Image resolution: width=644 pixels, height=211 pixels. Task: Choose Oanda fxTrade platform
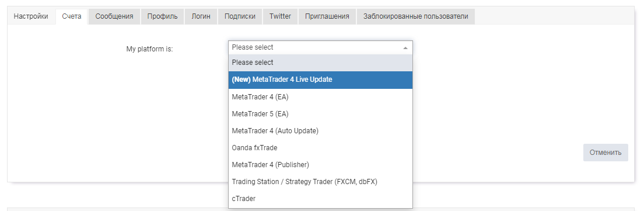(x=320, y=148)
